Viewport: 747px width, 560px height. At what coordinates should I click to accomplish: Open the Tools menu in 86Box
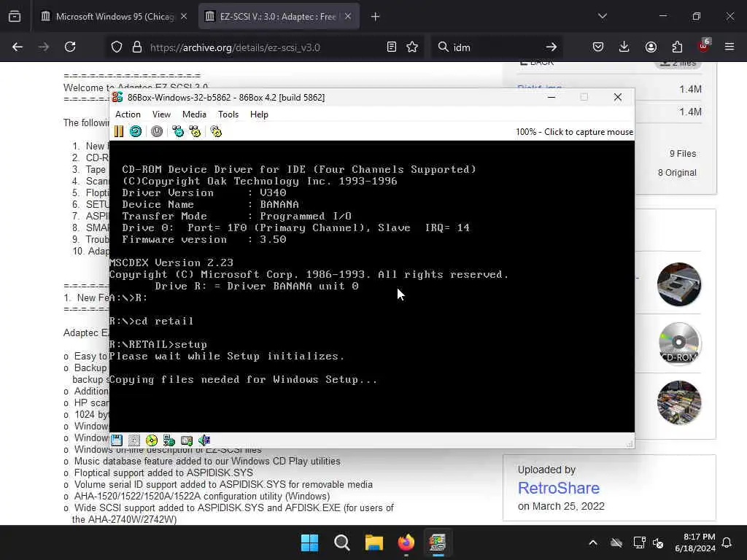click(x=228, y=114)
